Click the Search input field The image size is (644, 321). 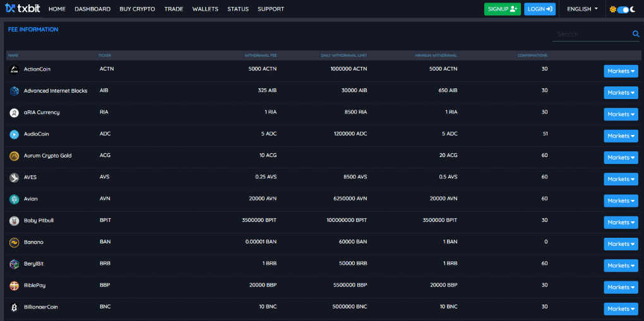592,34
